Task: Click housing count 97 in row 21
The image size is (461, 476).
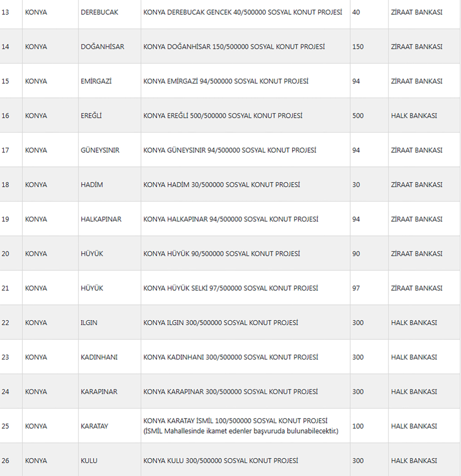Action: coord(356,288)
